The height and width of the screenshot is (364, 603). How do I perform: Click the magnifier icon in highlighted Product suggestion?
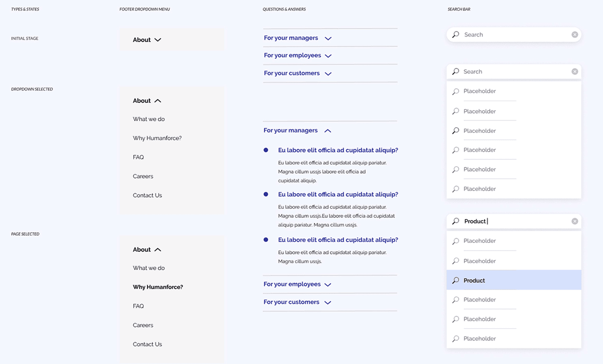coord(455,280)
